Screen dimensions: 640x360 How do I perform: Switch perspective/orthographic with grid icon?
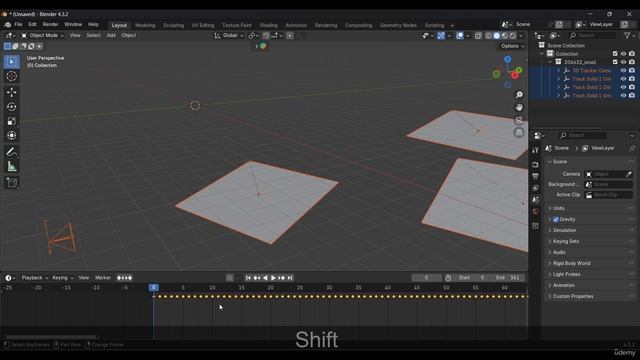[519, 132]
